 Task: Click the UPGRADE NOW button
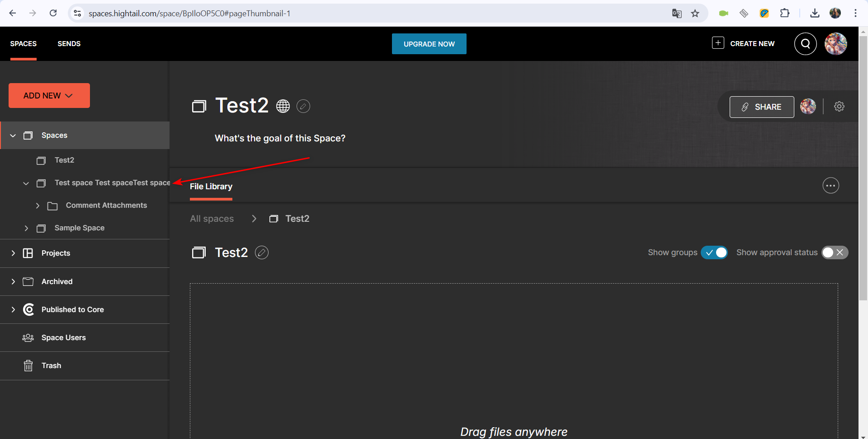429,44
